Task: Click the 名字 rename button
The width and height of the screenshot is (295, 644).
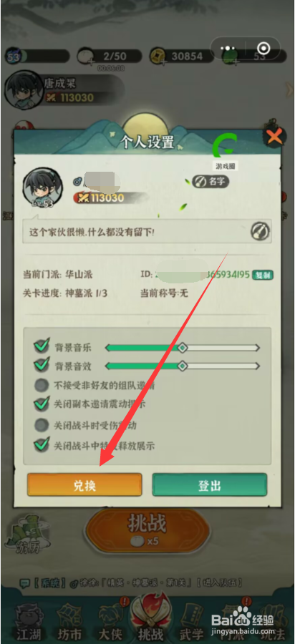Action: pyautogui.click(x=211, y=181)
